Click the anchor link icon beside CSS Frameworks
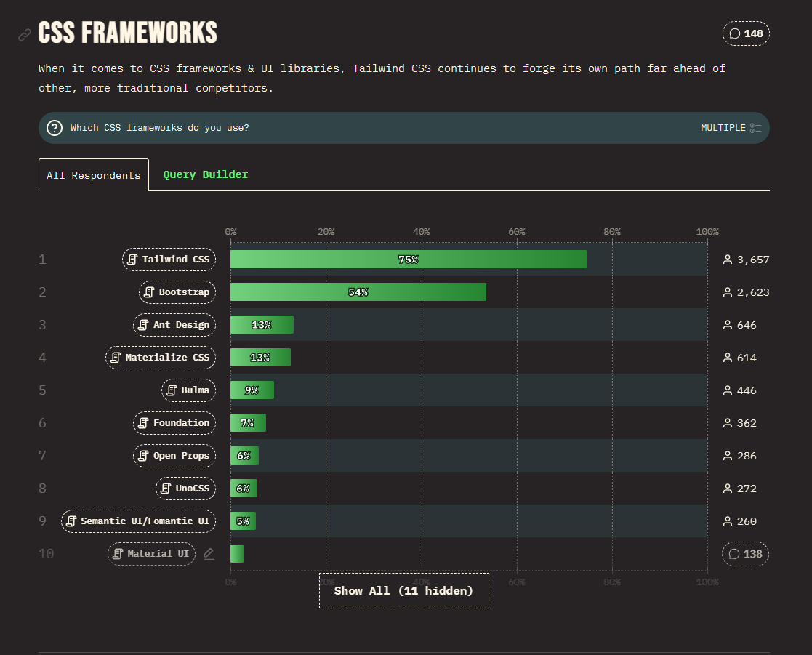Image resolution: width=812 pixels, height=655 pixels. click(x=25, y=34)
